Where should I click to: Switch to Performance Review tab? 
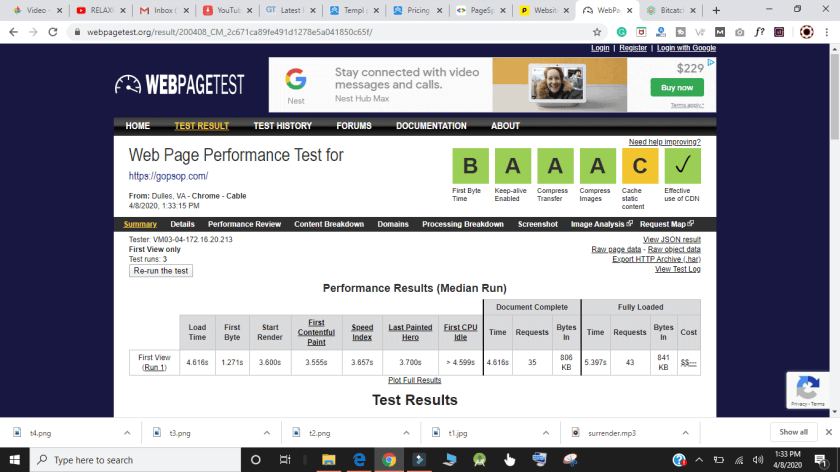[244, 224]
